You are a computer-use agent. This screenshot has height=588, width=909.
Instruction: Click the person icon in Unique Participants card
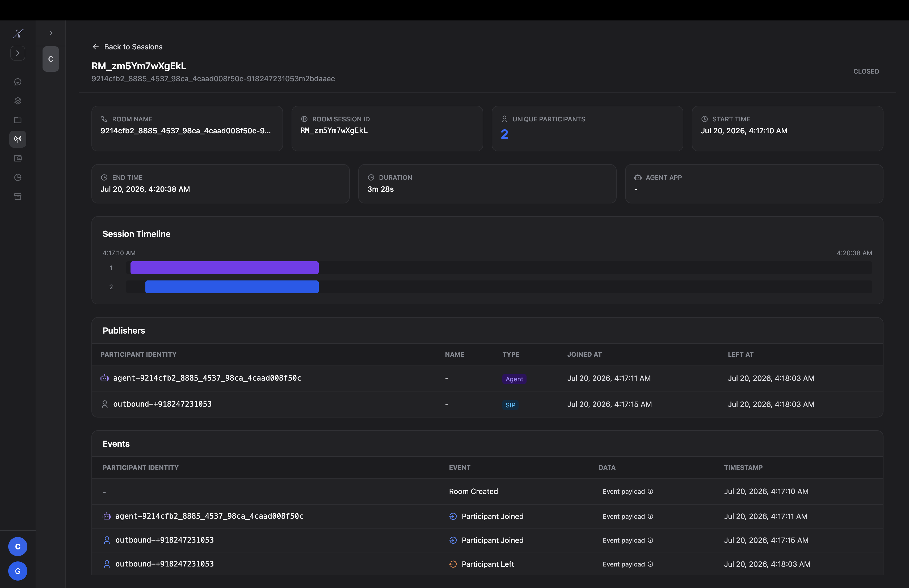[x=504, y=119]
